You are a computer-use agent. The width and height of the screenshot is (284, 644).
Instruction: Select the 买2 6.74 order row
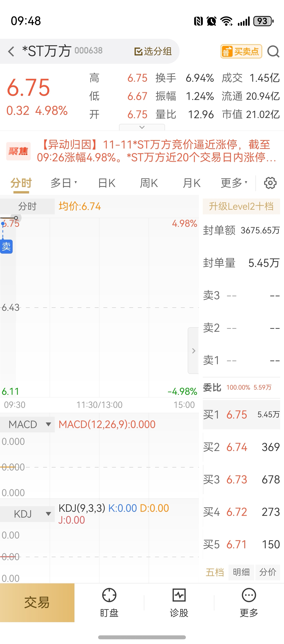(241, 447)
